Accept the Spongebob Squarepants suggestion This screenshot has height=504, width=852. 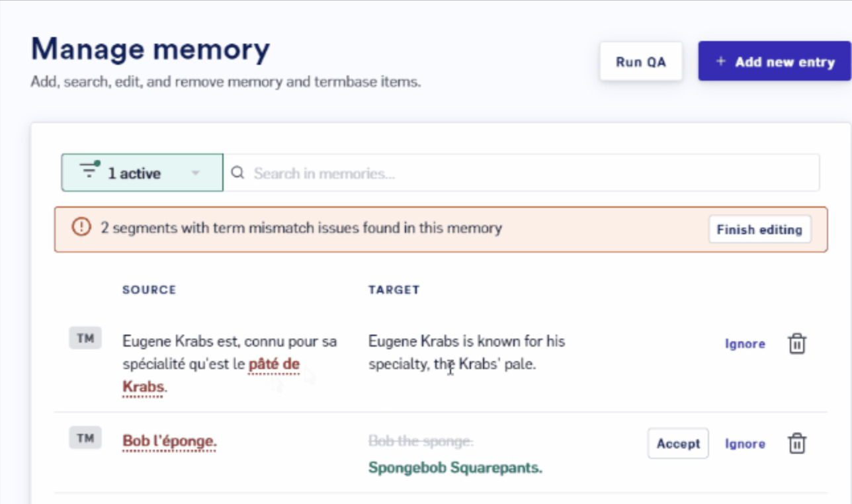(678, 443)
